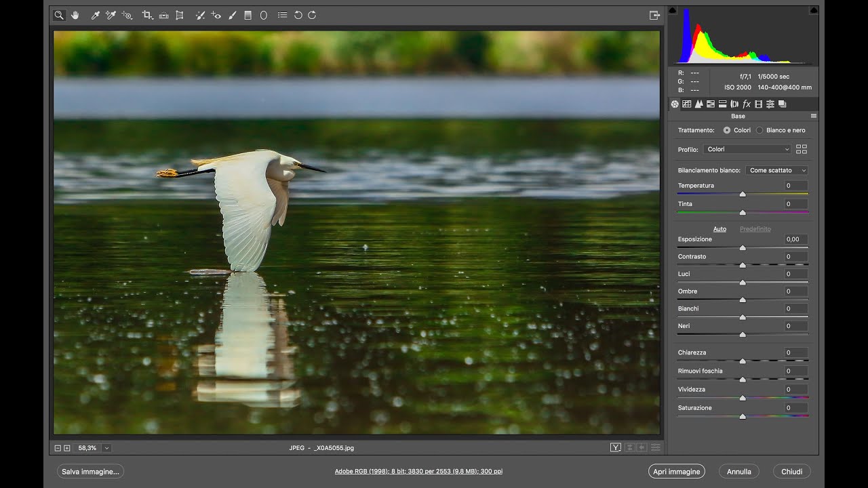Toggle shadow clipping warning in histogram
Screen dimensions: 868x488
(x=673, y=11)
